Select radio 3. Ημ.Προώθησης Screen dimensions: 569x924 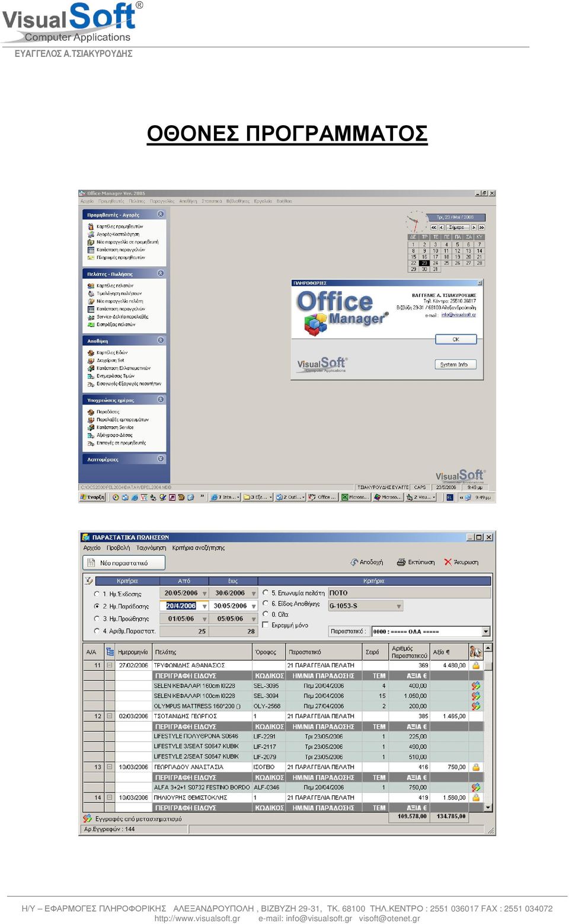(x=97, y=619)
